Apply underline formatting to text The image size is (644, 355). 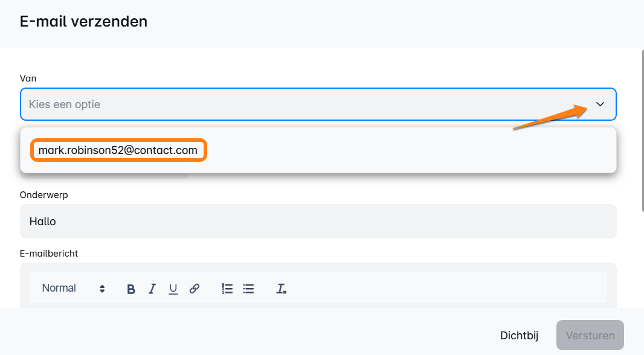173,289
